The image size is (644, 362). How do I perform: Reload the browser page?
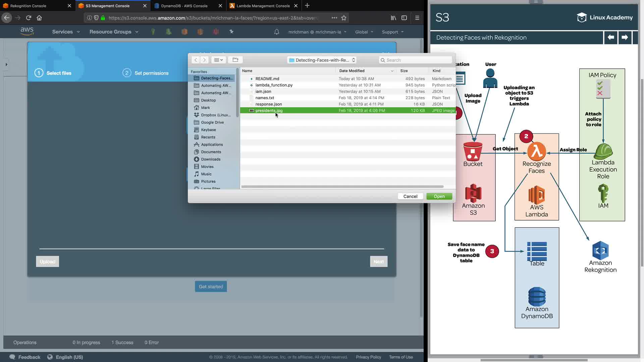click(29, 18)
